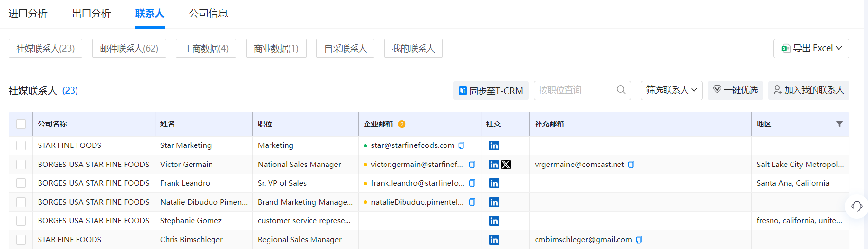The width and height of the screenshot is (868, 249).
Task: Open the 筛选联系人 dropdown
Action: (671, 90)
